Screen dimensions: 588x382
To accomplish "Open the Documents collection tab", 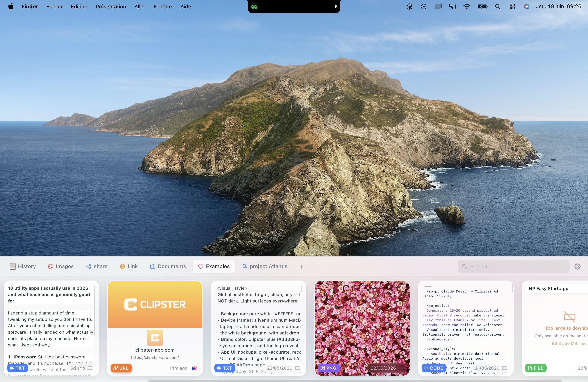I will (168, 267).
